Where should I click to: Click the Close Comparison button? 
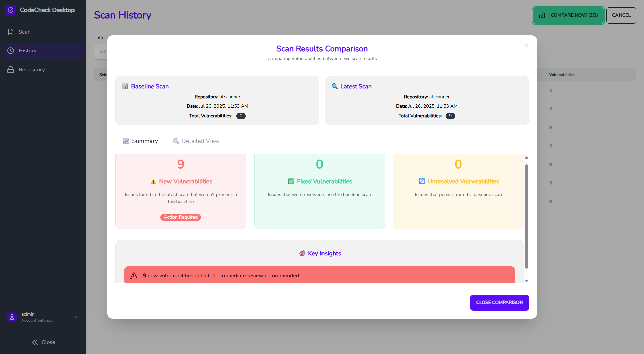point(499,303)
